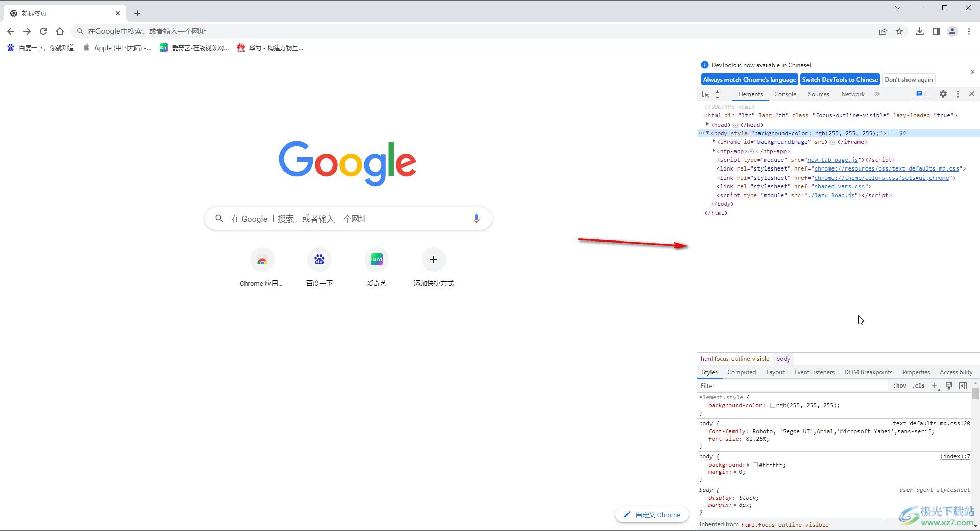Open the profile avatar menu
The image size is (980, 531).
tap(952, 31)
